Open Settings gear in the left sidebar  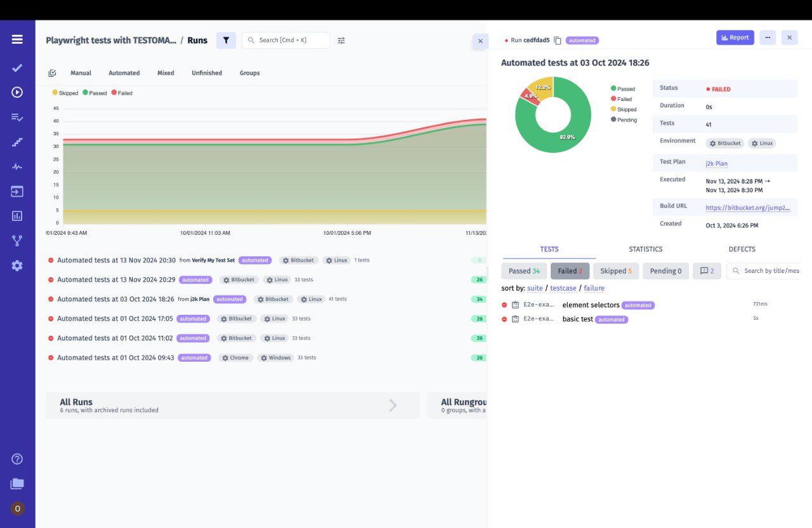pos(16,265)
